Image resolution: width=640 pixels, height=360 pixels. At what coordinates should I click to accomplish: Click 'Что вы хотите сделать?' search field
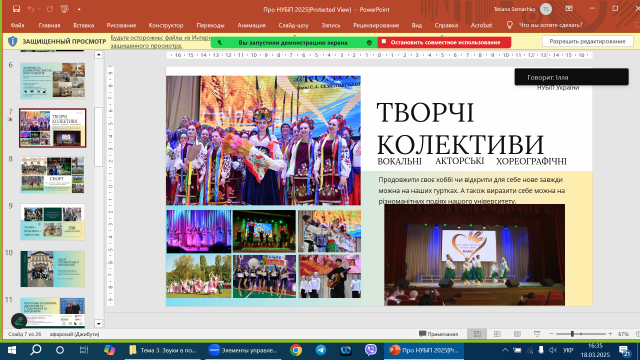(x=550, y=25)
